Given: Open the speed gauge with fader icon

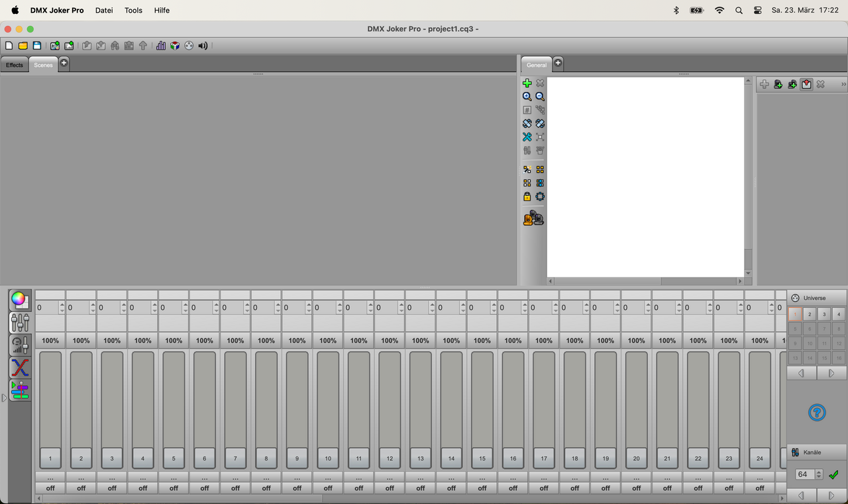Looking at the screenshot, I should (x=20, y=345).
